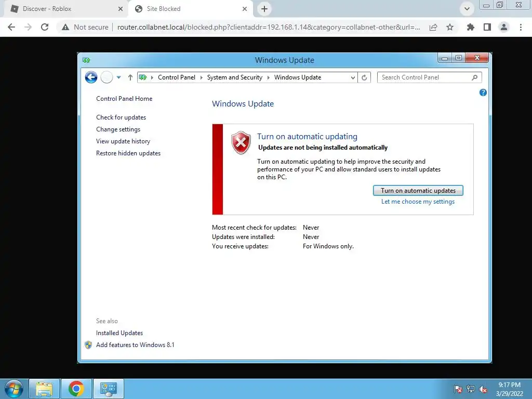This screenshot has width=532, height=399.
Task: Click the up-one-level arrow
Action: [130, 78]
